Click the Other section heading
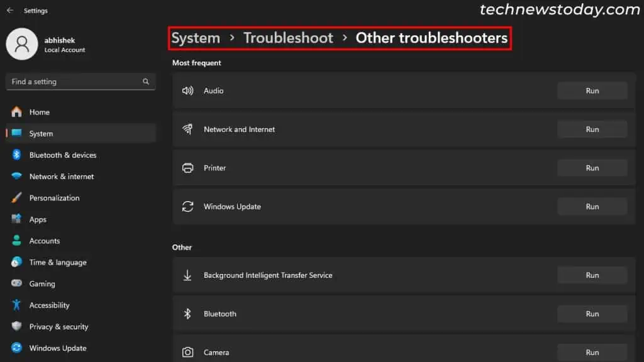The image size is (644, 362). pyautogui.click(x=182, y=247)
